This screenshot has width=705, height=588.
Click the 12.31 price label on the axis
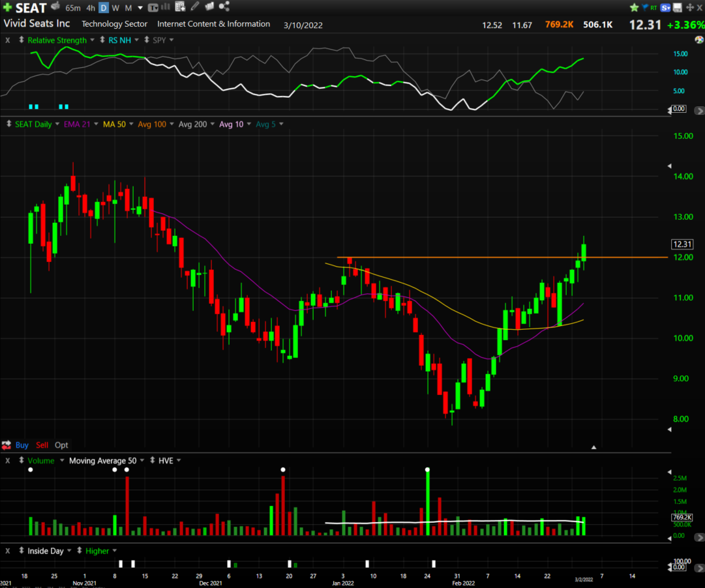click(x=682, y=244)
